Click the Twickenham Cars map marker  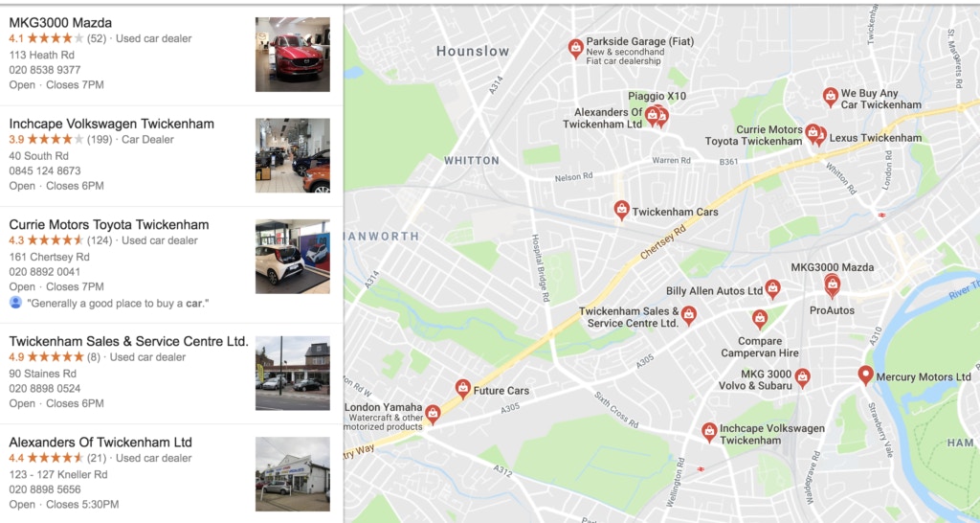[621, 210]
